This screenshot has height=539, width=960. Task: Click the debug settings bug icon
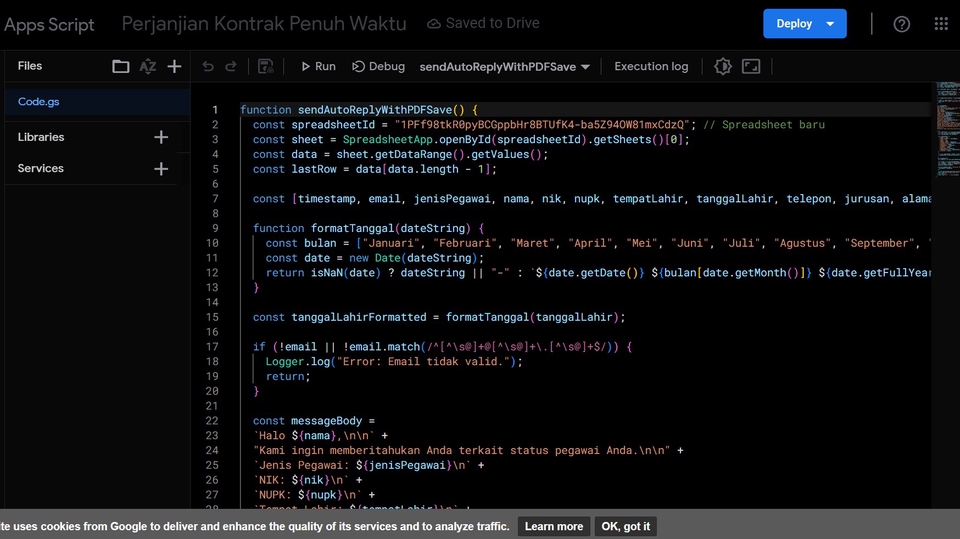tap(722, 66)
